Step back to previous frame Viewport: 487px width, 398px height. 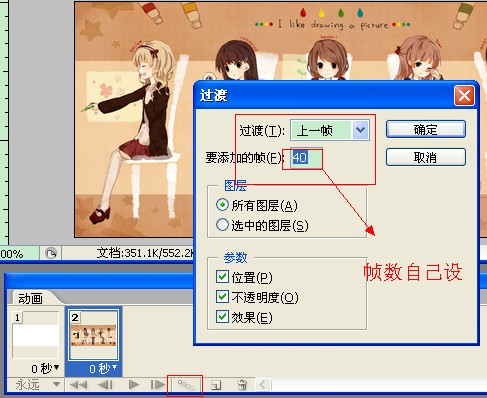click(105, 385)
